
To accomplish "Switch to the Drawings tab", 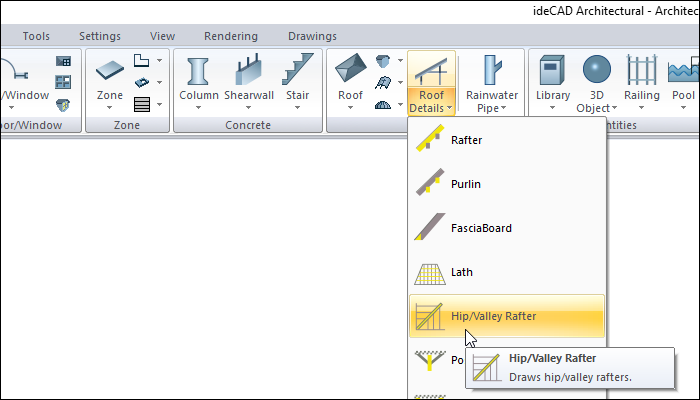I will (x=312, y=36).
